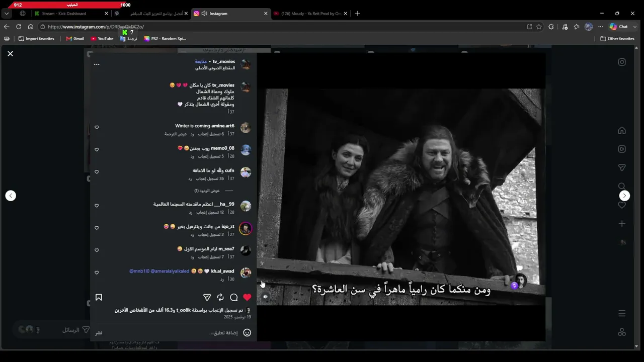Switch to the Stream - Kick Dashboard tab
644x362 pixels.
click(x=71, y=14)
